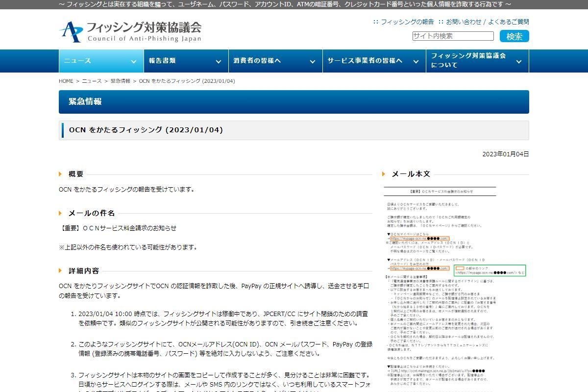Screen dimensions: 588x392
Task: Click the メールの件名 section heading
Action: click(x=92, y=213)
